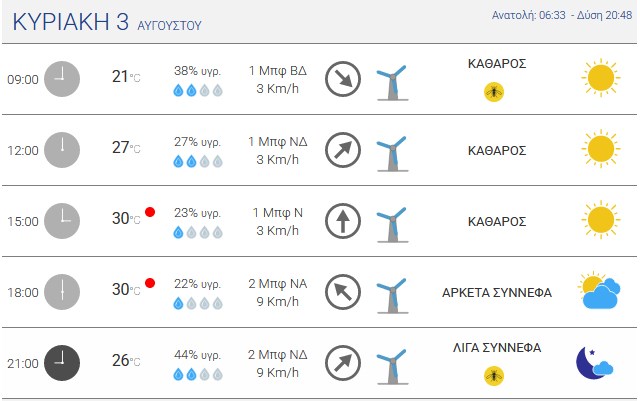This screenshot has height=401, width=640.
Task: Click the ΛΙΓΑ ΣΥΝΝΕΦΑ label
Action: coord(497,348)
